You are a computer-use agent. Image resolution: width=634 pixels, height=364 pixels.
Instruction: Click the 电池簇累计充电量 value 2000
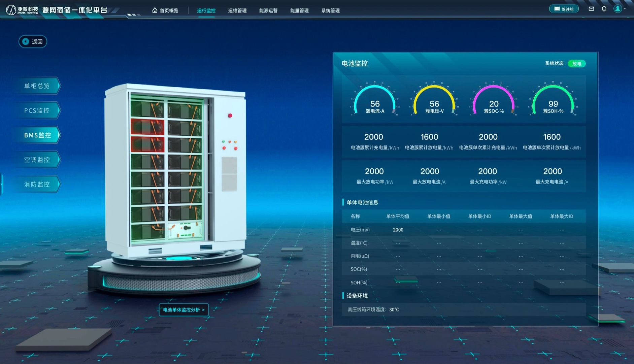[x=373, y=137]
